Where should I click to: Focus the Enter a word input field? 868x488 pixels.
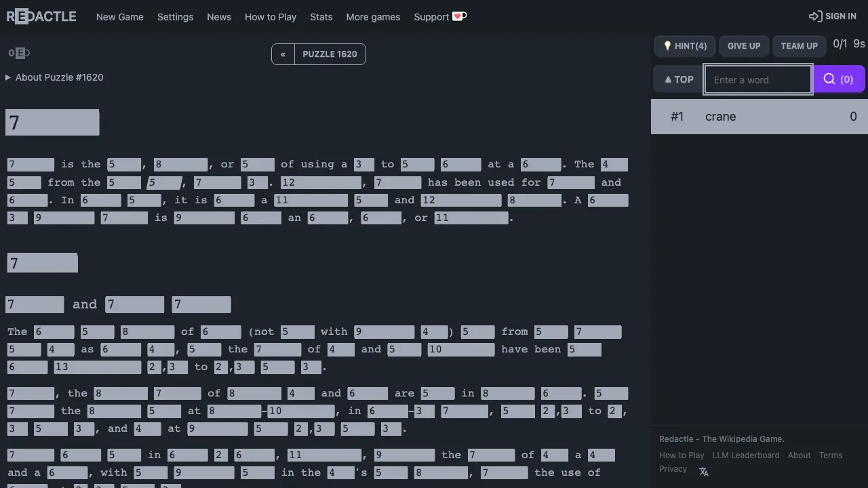pos(758,79)
